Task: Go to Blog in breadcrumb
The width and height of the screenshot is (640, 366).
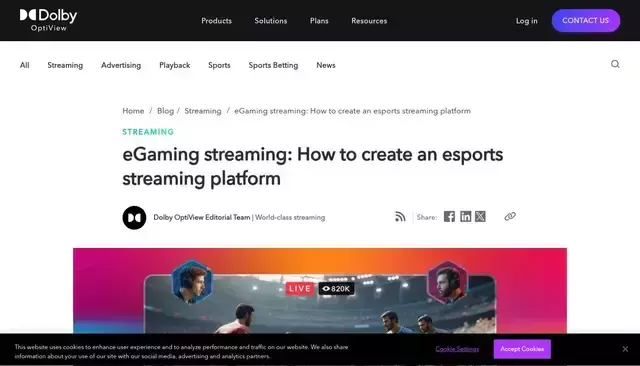Action: tap(165, 111)
